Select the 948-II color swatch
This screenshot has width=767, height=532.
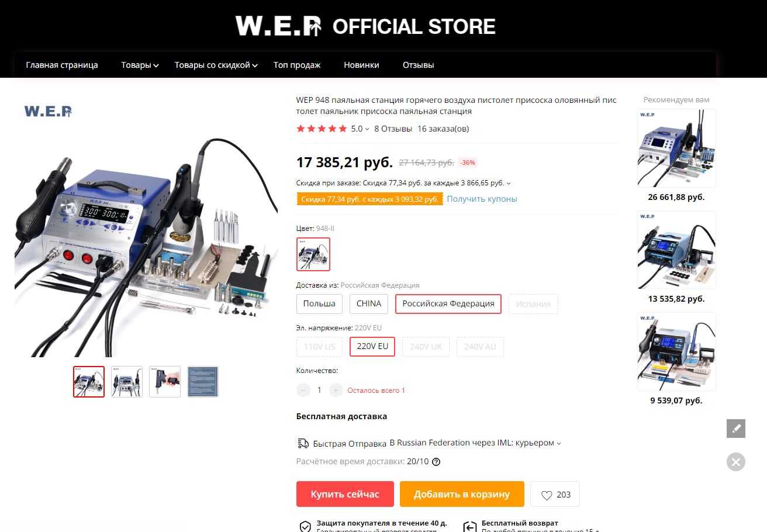(x=313, y=254)
